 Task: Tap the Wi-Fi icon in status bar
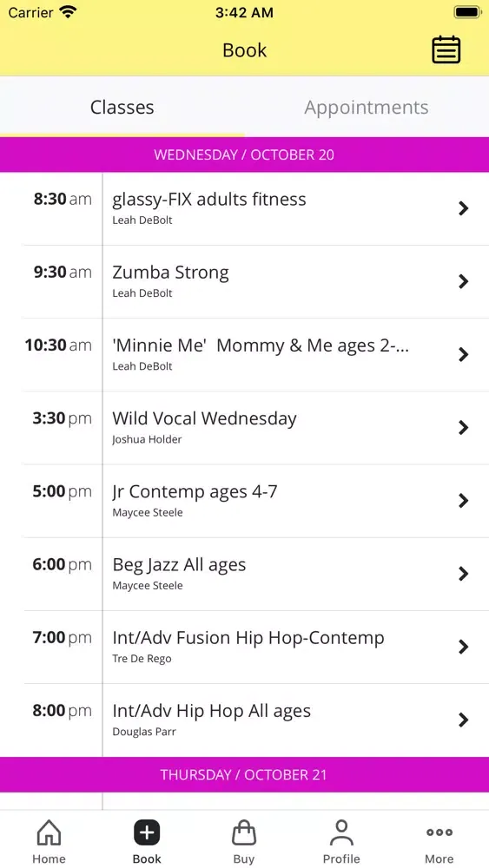(68, 12)
